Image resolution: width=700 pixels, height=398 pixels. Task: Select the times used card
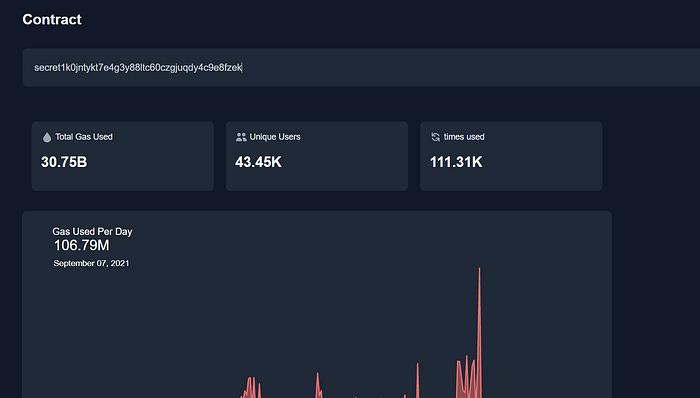(x=511, y=156)
